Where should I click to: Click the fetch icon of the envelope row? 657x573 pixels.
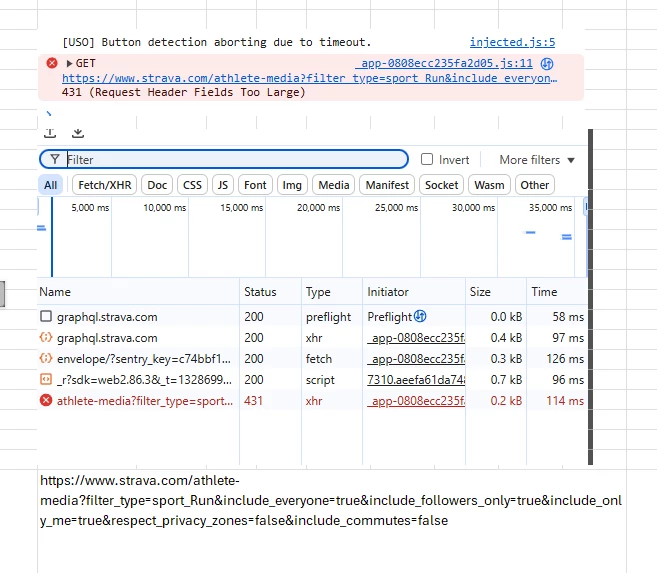tap(46, 358)
